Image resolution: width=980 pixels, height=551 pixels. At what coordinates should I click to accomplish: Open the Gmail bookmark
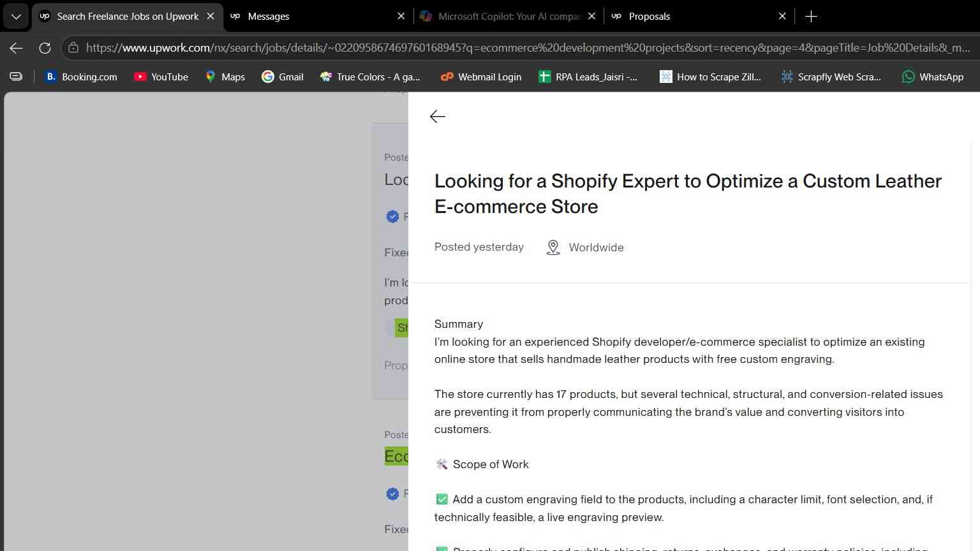pyautogui.click(x=282, y=77)
